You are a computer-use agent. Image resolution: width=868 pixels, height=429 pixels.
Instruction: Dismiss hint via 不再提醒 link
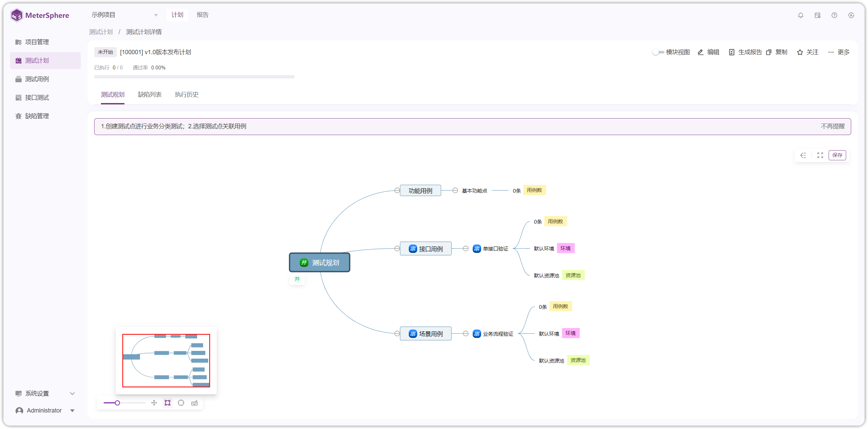point(832,126)
